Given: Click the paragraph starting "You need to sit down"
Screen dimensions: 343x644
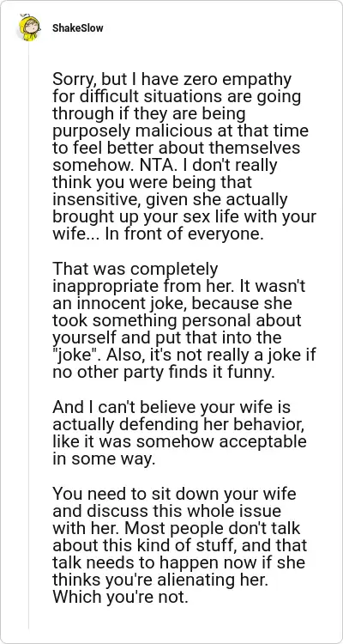Looking at the screenshot, I should click(x=180, y=545).
